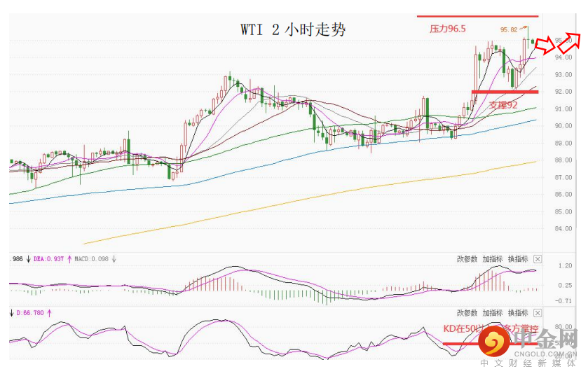Viewport: 588px width, 376px height.
Task: Click the 94.00 price axis label
Action: pos(563,57)
